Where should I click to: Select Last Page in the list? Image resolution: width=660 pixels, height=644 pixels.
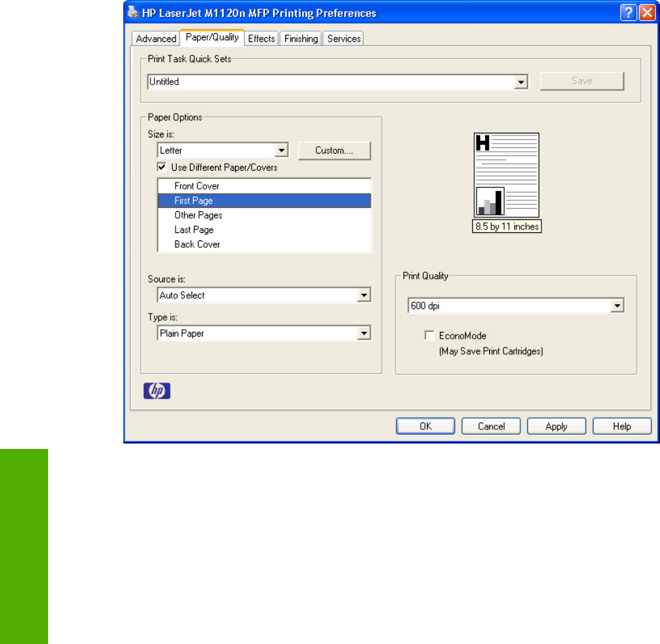264,230
